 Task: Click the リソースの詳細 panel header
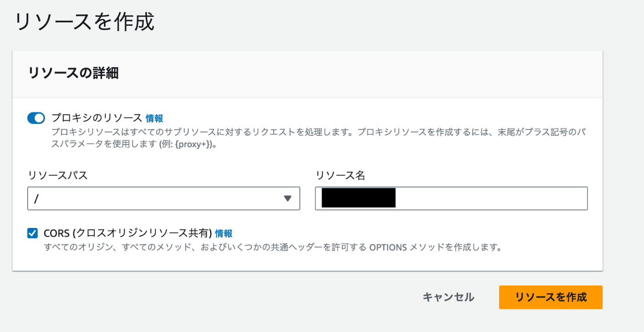[74, 73]
